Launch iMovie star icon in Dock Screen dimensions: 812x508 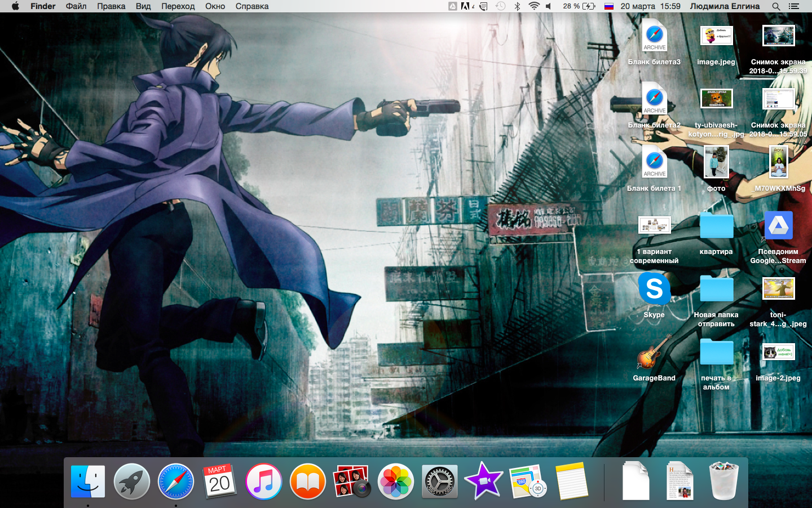pos(483,481)
